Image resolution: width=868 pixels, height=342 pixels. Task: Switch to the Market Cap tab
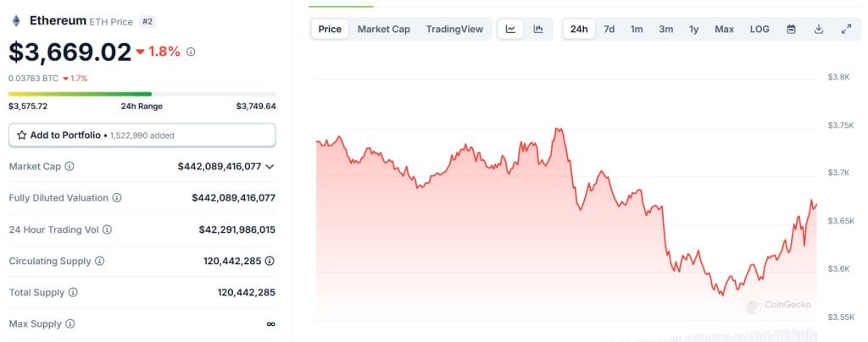[x=384, y=30]
